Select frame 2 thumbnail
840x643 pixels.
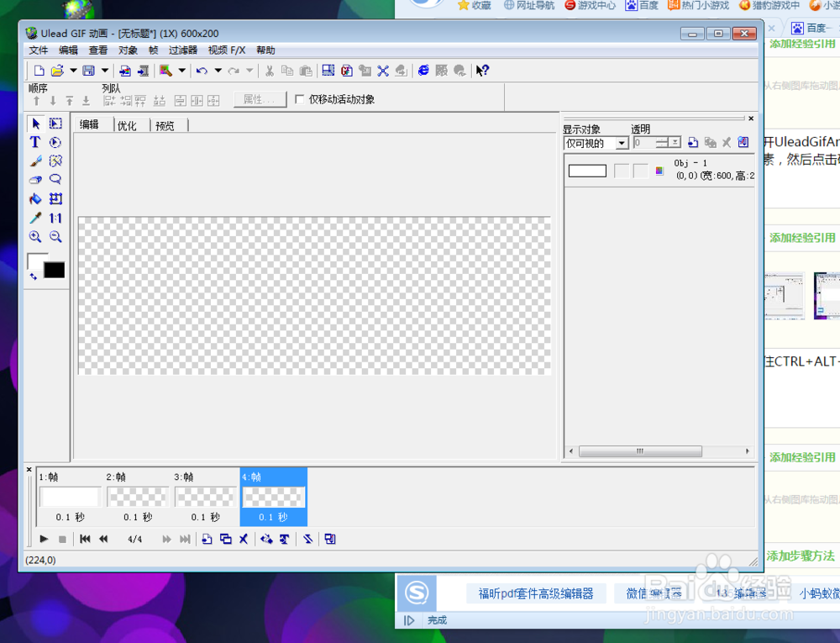click(x=138, y=497)
